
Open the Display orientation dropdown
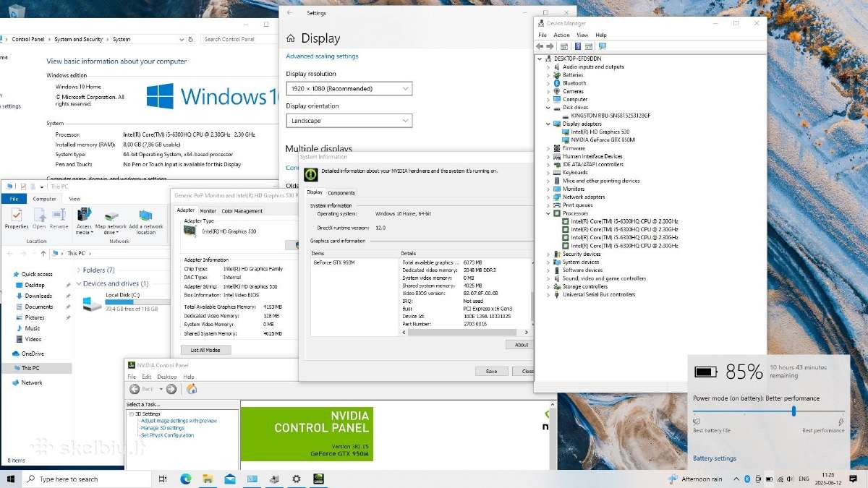point(349,121)
